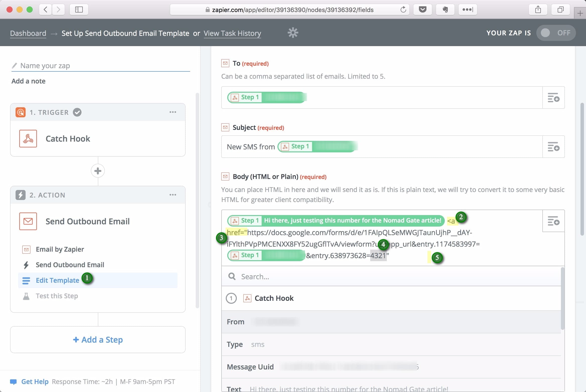Click the Send Outbound Email action icon
The image size is (586, 392).
pyautogui.click(x=28, y=221)
